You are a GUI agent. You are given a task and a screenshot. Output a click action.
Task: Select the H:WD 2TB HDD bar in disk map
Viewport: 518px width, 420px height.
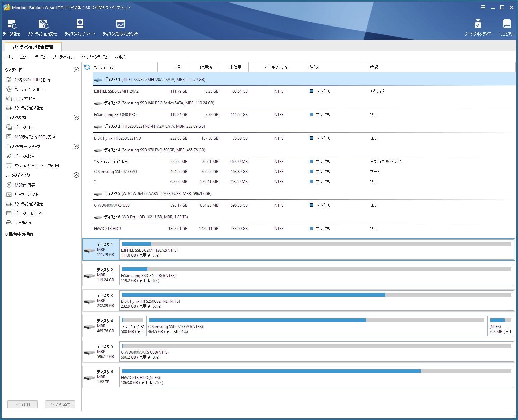pos(316,377)
